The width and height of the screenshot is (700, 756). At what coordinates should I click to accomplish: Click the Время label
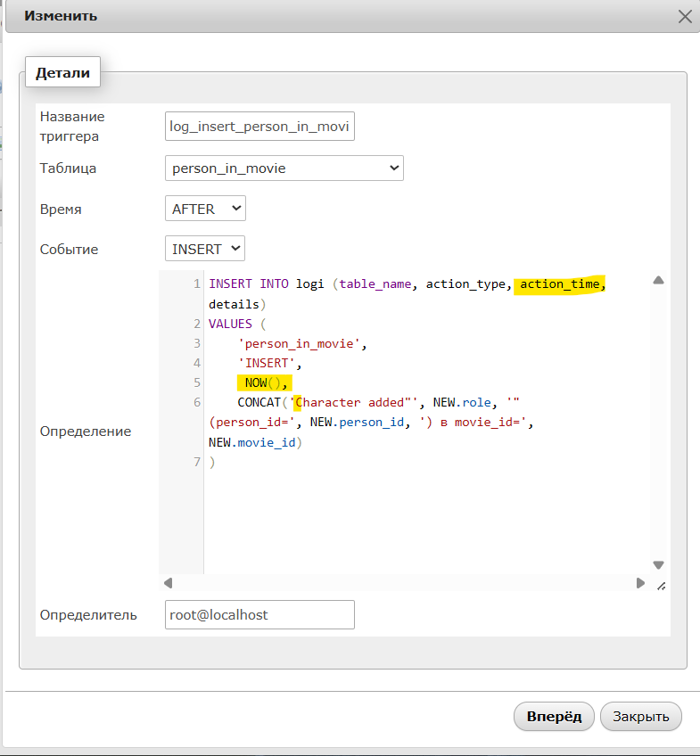[61, 210]
